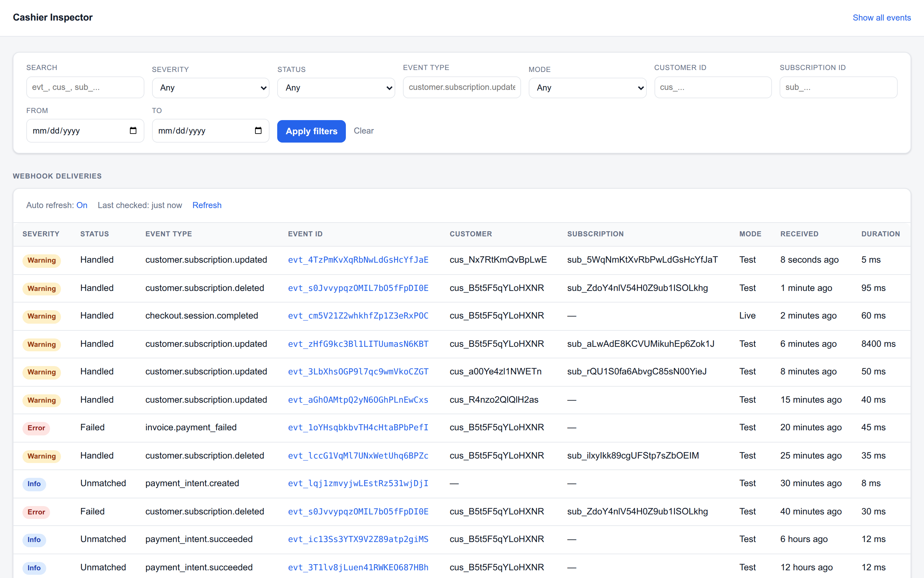The width and height of the screenshot is (924, 578).
Task: Open event evt_3T1lv8jLuen41RWKEO687HBh
Action: point(358,567)
